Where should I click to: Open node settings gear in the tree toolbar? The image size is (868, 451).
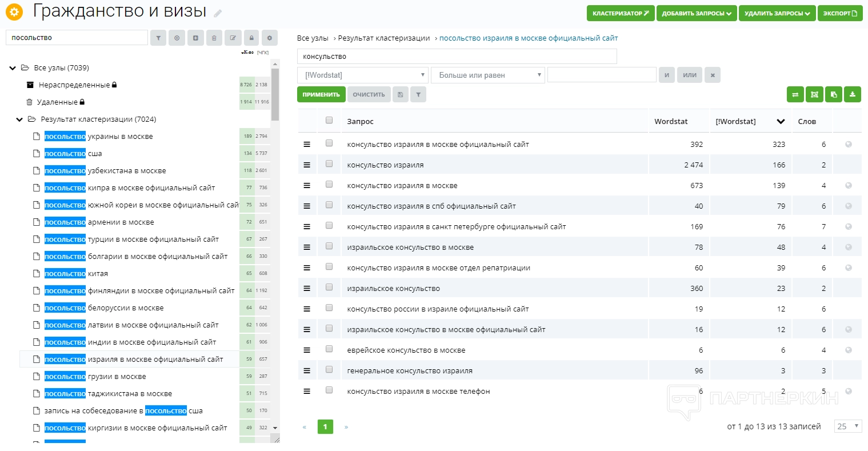269,38
